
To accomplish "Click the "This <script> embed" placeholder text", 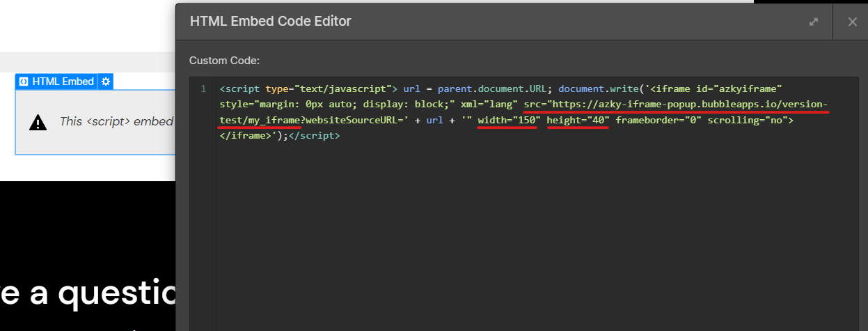I will 116,122.
